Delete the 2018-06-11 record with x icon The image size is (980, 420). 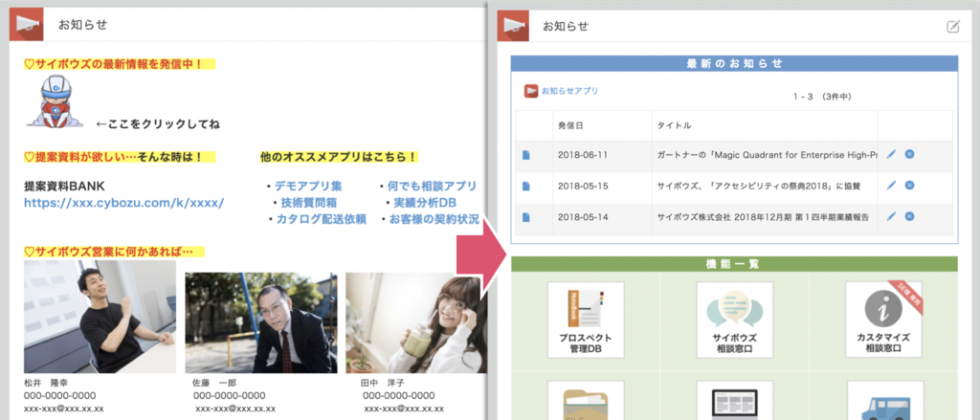click(x=909, y=154)
